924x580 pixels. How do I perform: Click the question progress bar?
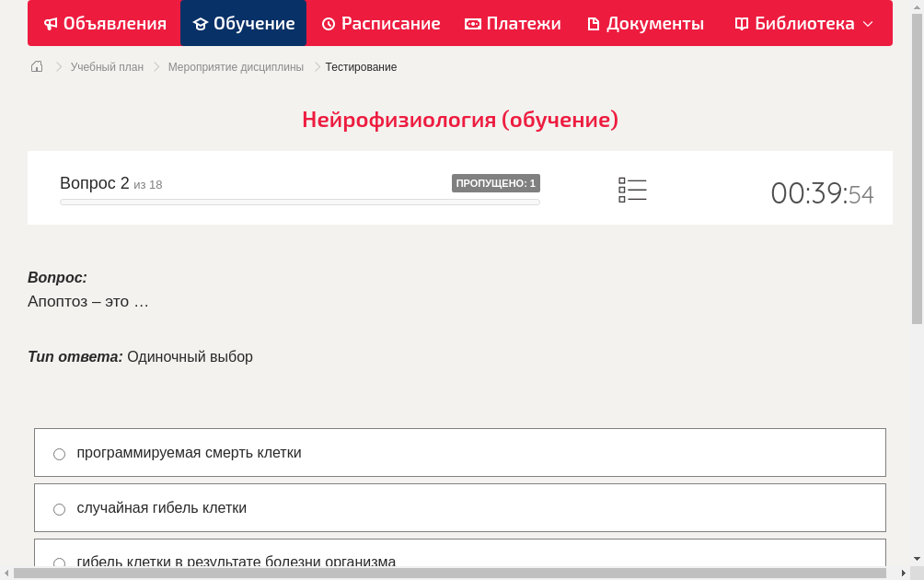click(299, 202)
